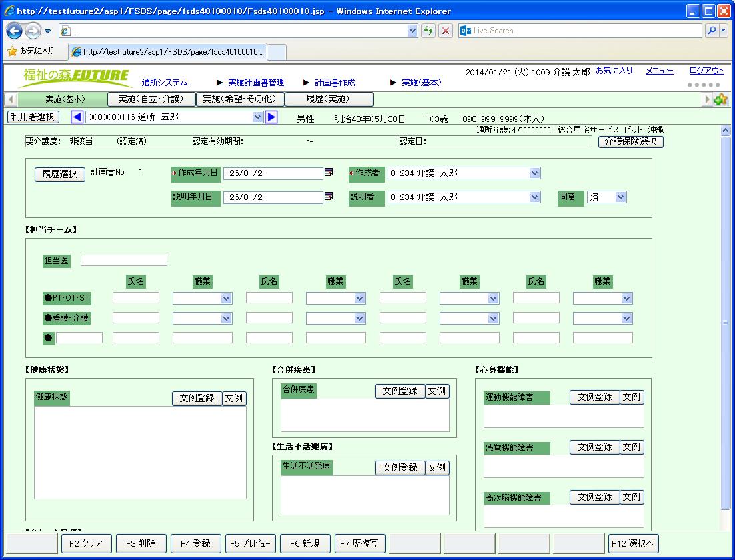Click the 担当医 input field
This screenshot has width=735, height=560.
[x=124, y=261]
